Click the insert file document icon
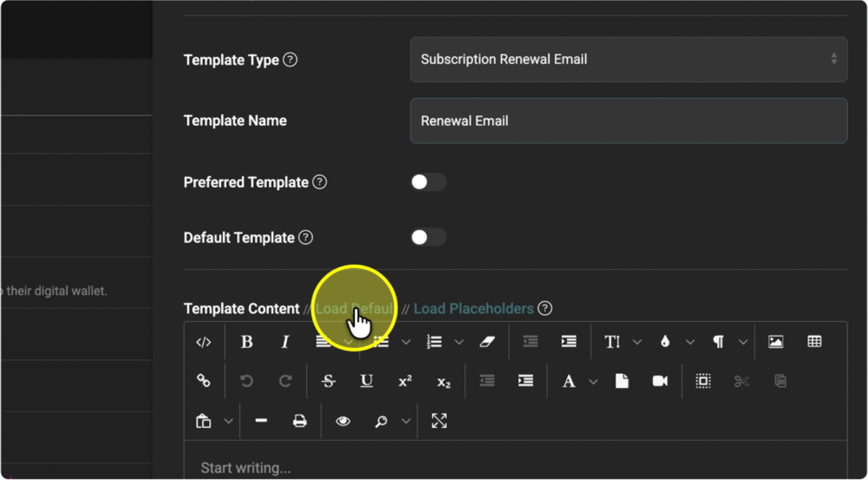The image size is (868, 480). (622, 381)
